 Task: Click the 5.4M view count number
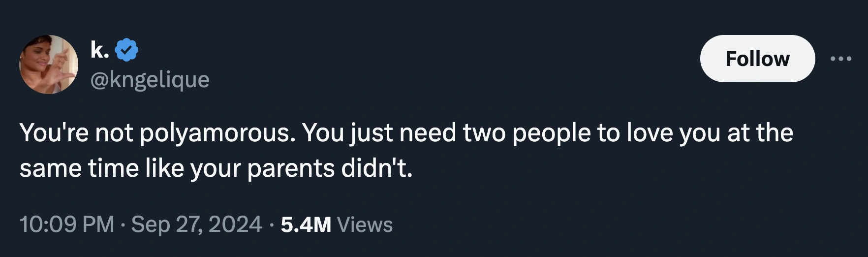[306, 225]
